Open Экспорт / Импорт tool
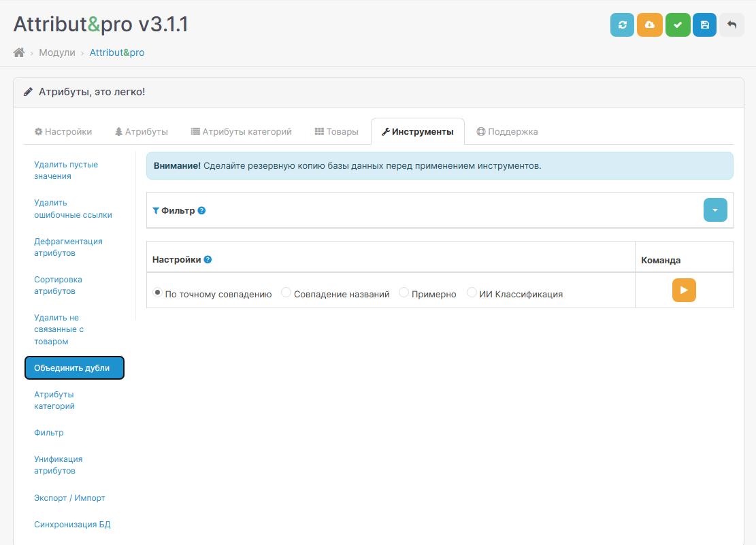The image size is (756, 545). 74,498
